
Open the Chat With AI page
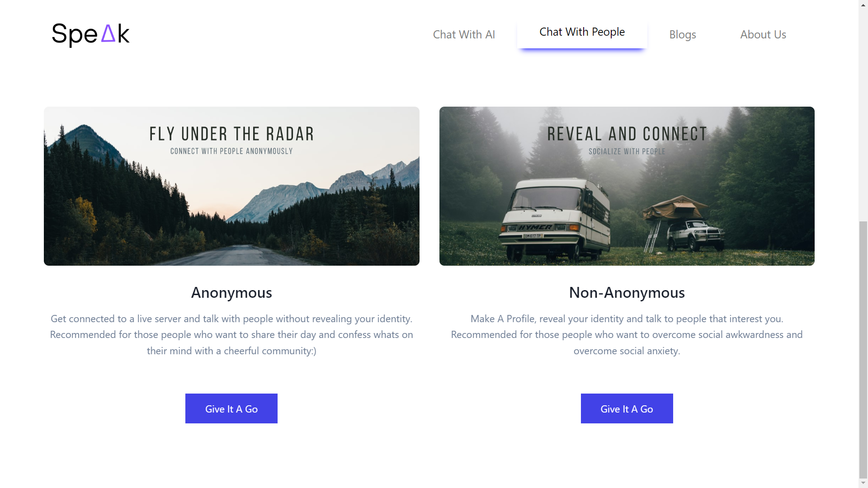[464, 34]
